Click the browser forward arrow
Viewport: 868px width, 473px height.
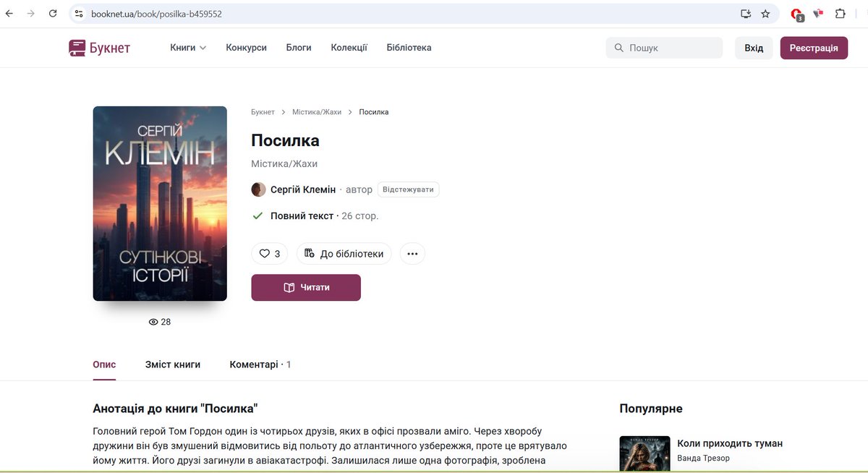30,14
